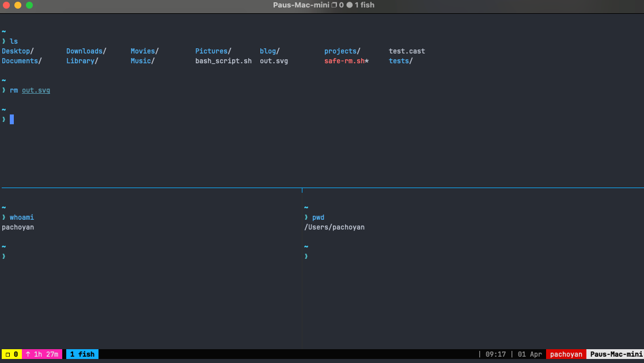Click the test.cast file name
Viewport: 644px width, 363px height.
[x=407, y=51]
